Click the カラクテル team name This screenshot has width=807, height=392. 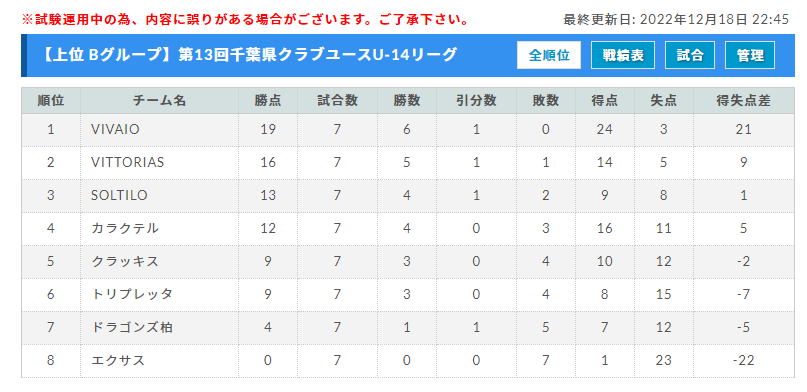pos(125,228)
